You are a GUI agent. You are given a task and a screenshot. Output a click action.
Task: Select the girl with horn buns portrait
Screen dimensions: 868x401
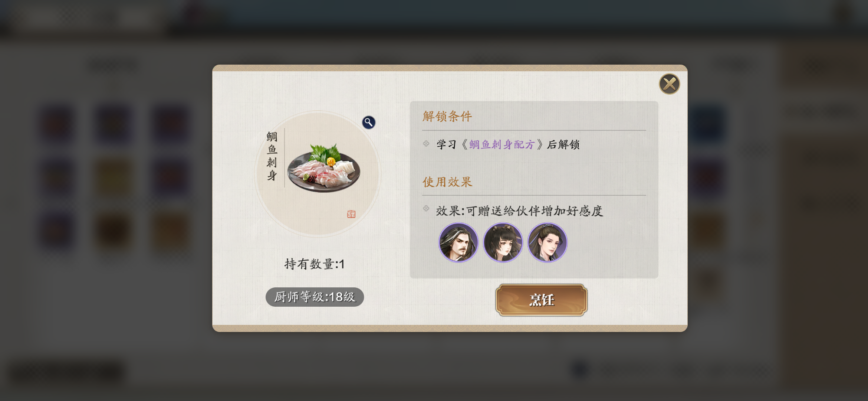(503, 242)
